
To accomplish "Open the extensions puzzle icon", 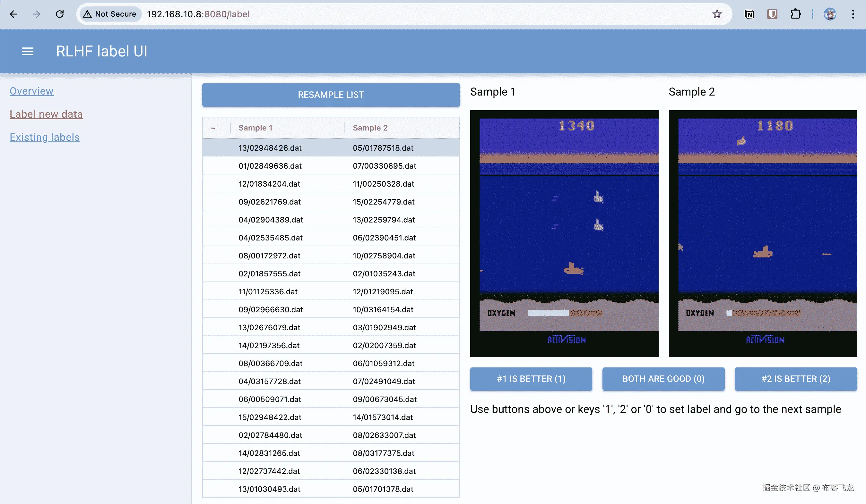I will pyautogui.click(x=795, y=14).
